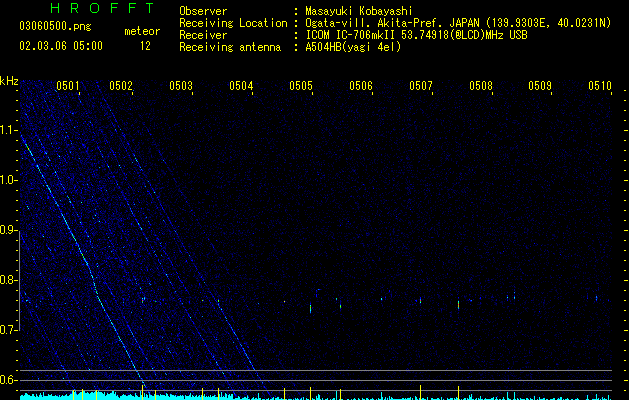
Task: Click the 0509 time marker
Action: [x=540, y=85]
